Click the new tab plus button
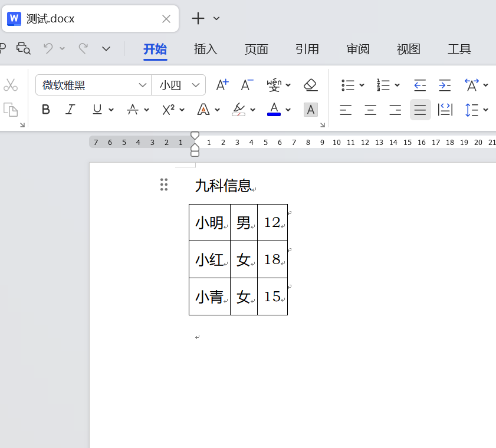496x448 pixels. (x=198, y=18)
